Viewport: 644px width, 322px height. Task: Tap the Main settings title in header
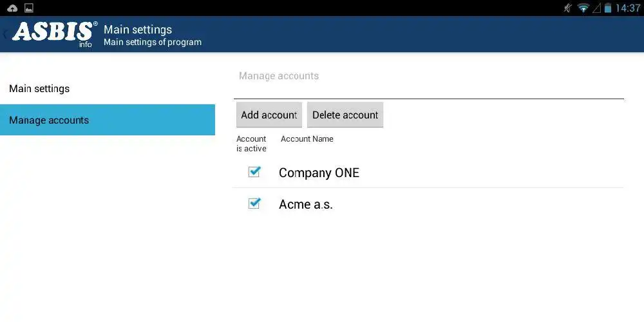tap(138, 30)
